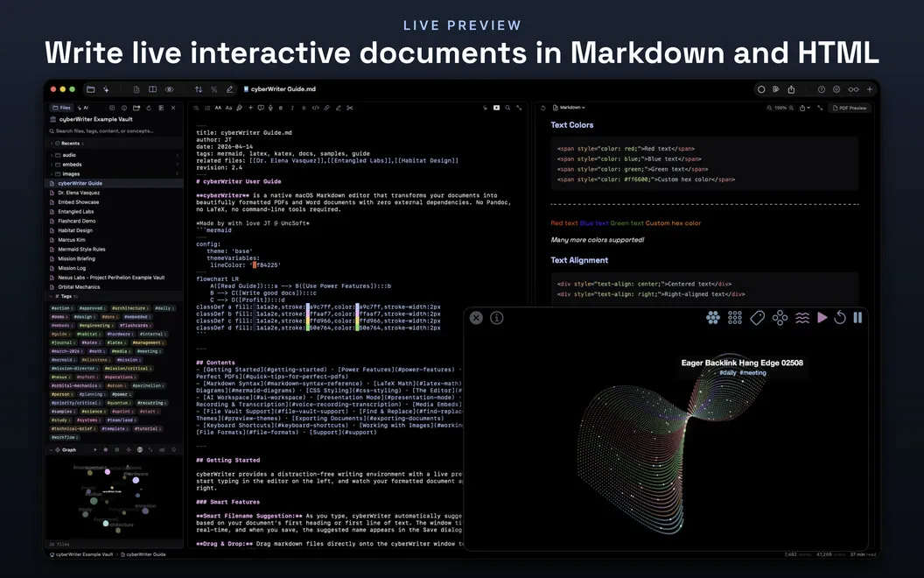Click the editor search magnifier icon

tap(507, 108)
